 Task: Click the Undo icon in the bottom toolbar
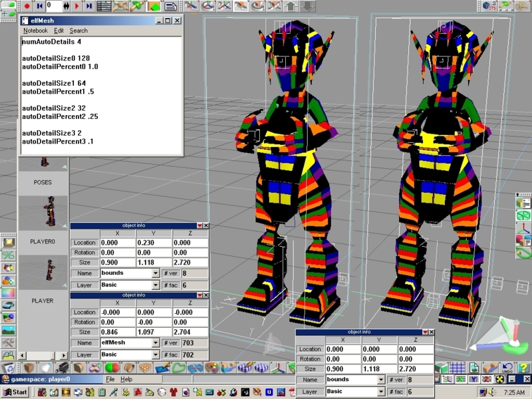pos(507,368)
